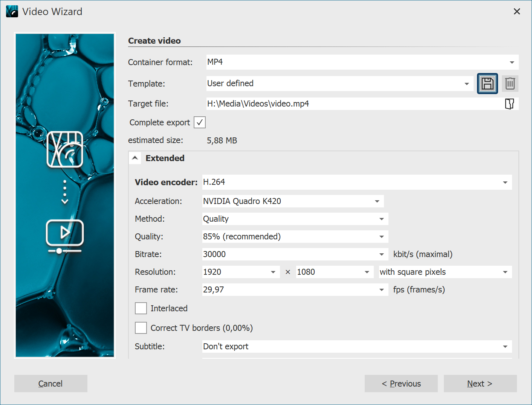This screenshot has width=532, height=405.
Task: Enable the Interlaced checkbox
Action: point(141,308)
